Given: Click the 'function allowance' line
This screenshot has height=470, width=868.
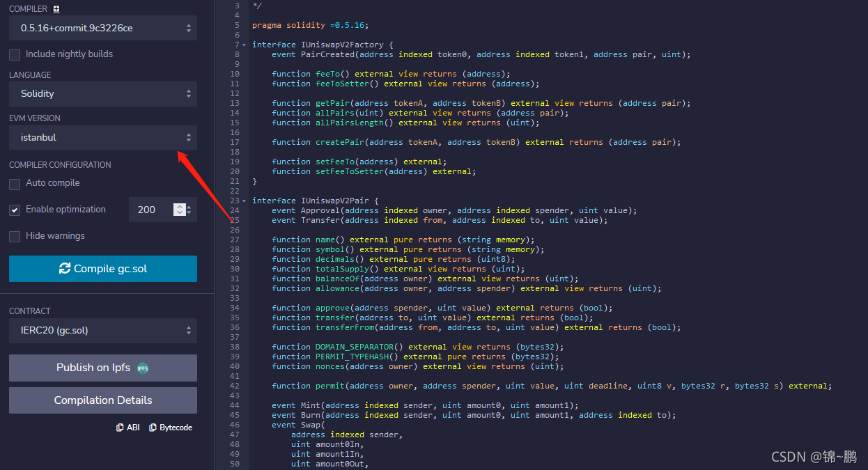Looking at the screenshot, I should [466, 288].
